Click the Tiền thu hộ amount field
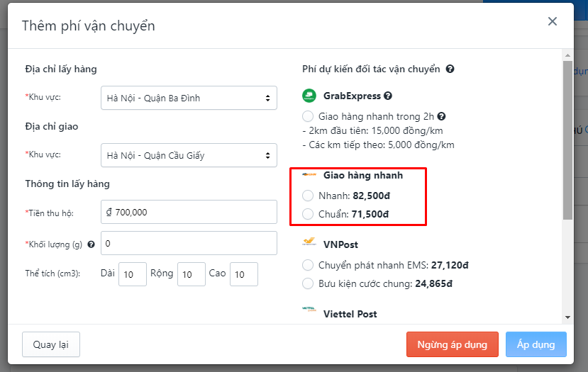588x372 pixels. pos(189,212)
